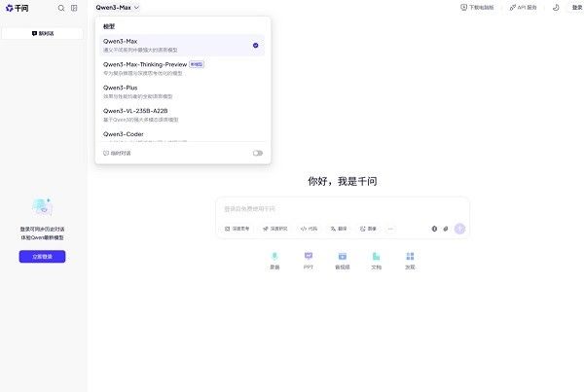Open the discover grid shortcut
The width and height of the screenshot is (584, 392).
[x=410, y=261]
